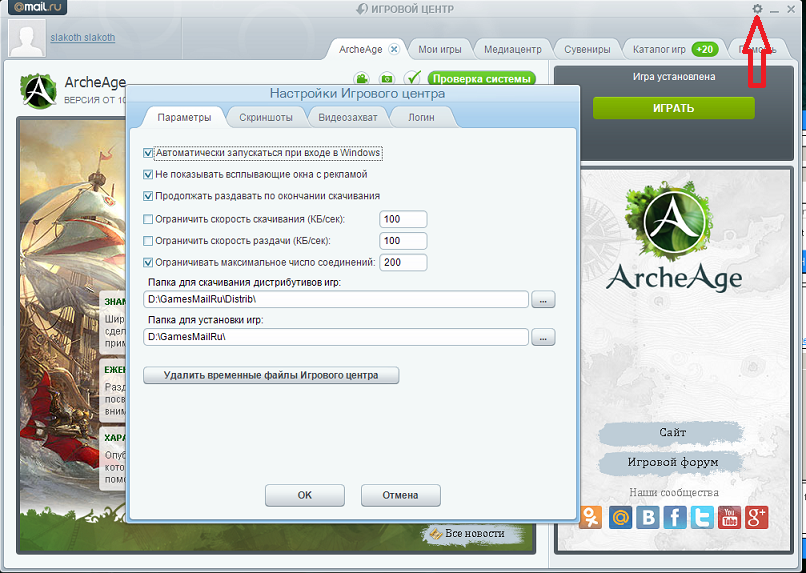Image resolution: width=806 pixels, height=573 pixels.
Task: Open the Twitter community icon
Action: click(702, 517)
